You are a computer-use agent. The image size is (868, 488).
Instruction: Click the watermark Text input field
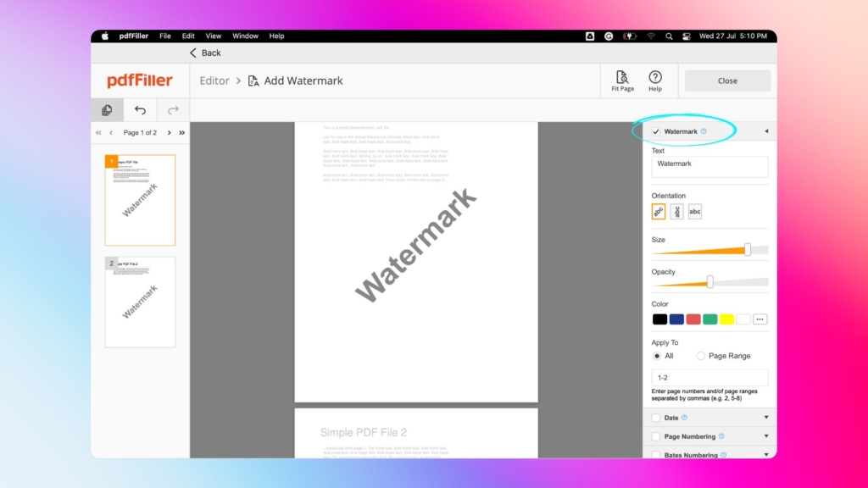click(x=709, y=167)
